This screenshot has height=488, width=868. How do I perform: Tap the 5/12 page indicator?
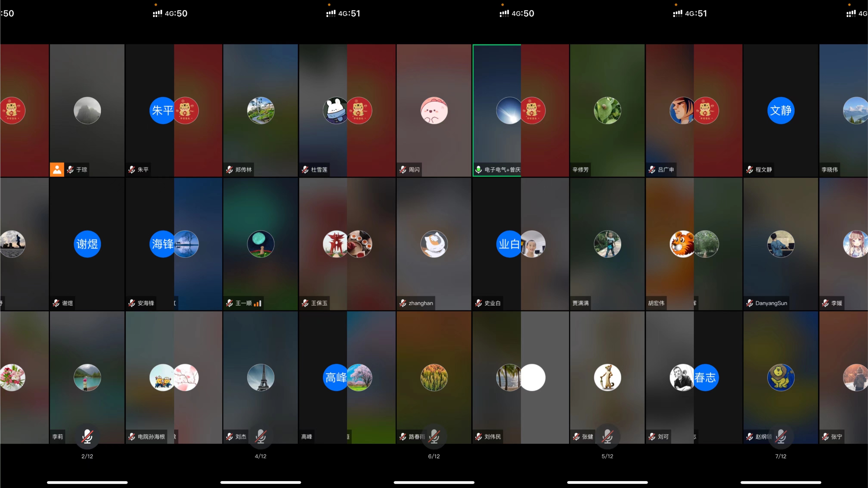tap(607, 456)
